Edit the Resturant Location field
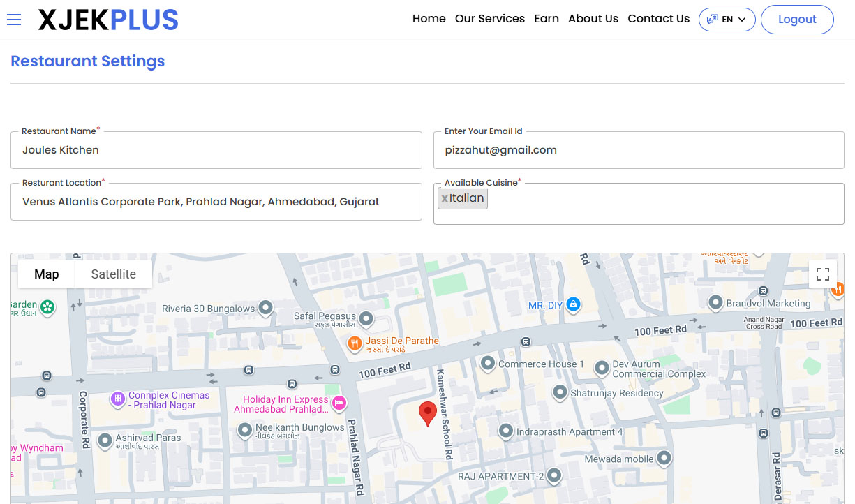This screenshot has width=855, height=504. 216,202
